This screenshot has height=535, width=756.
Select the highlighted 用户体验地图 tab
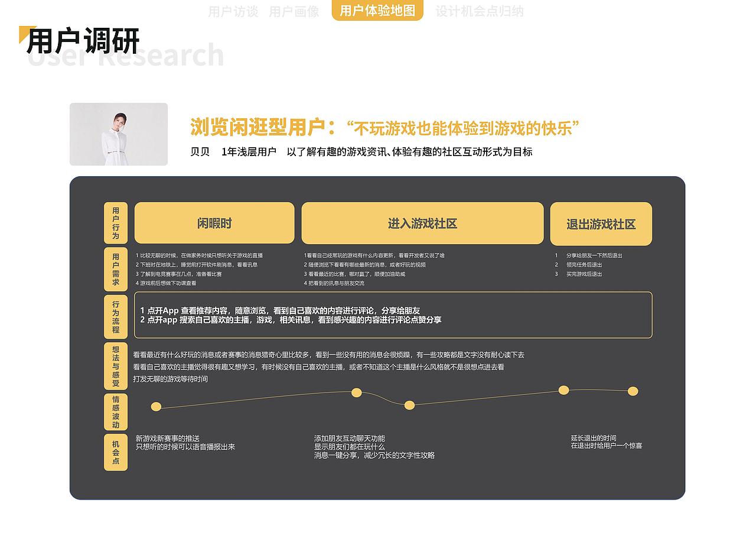(377, 10)
